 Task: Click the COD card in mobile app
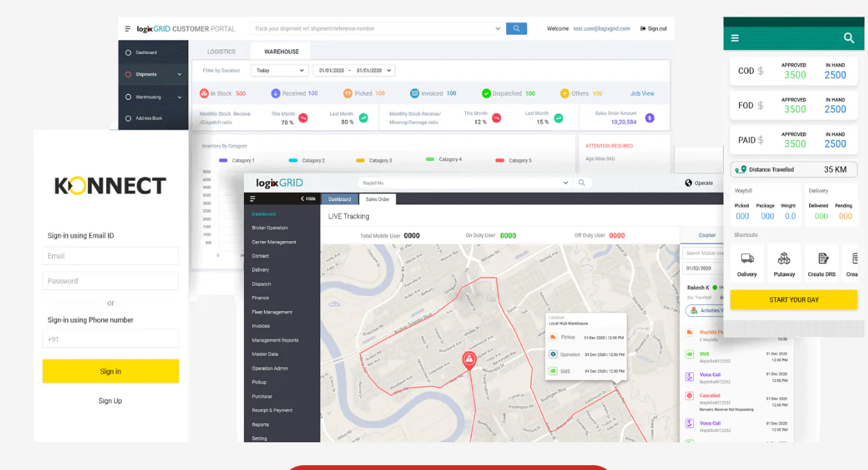click(x=794, y=71)
